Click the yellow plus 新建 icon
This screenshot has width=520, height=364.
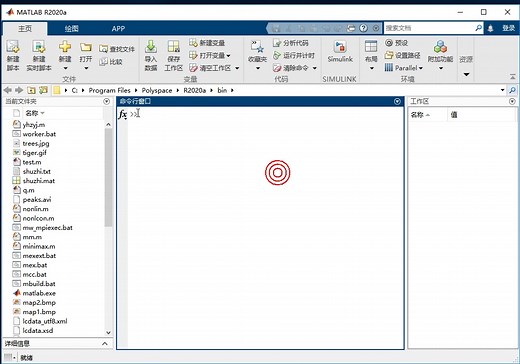click(x=65, y=46)
